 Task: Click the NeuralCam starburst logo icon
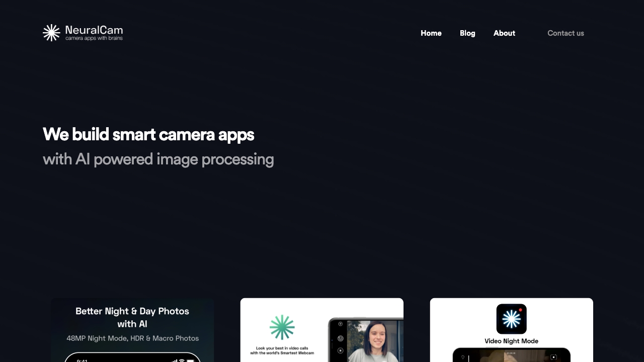point(51,33)
